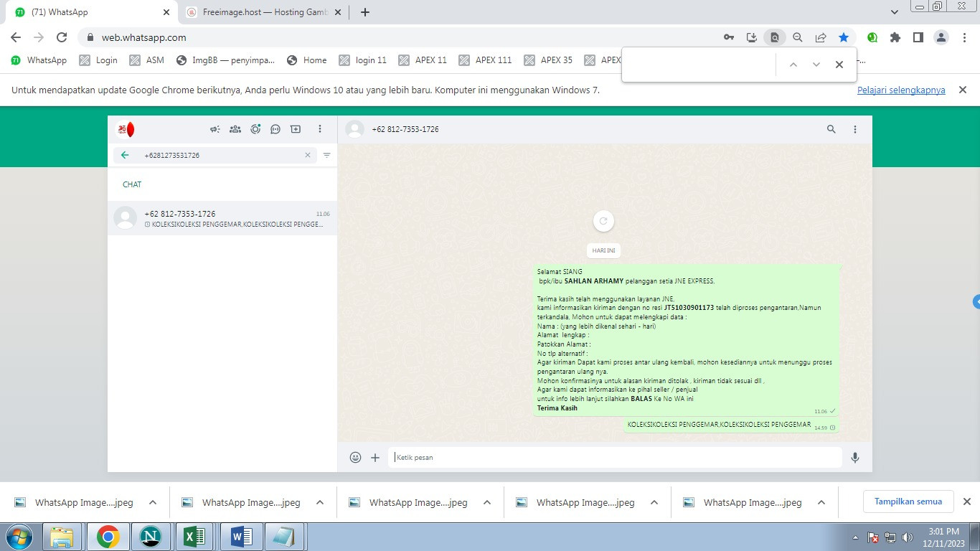Reload the current page
Viewport: 980px width, 551px height.
(x=62, y=37)
